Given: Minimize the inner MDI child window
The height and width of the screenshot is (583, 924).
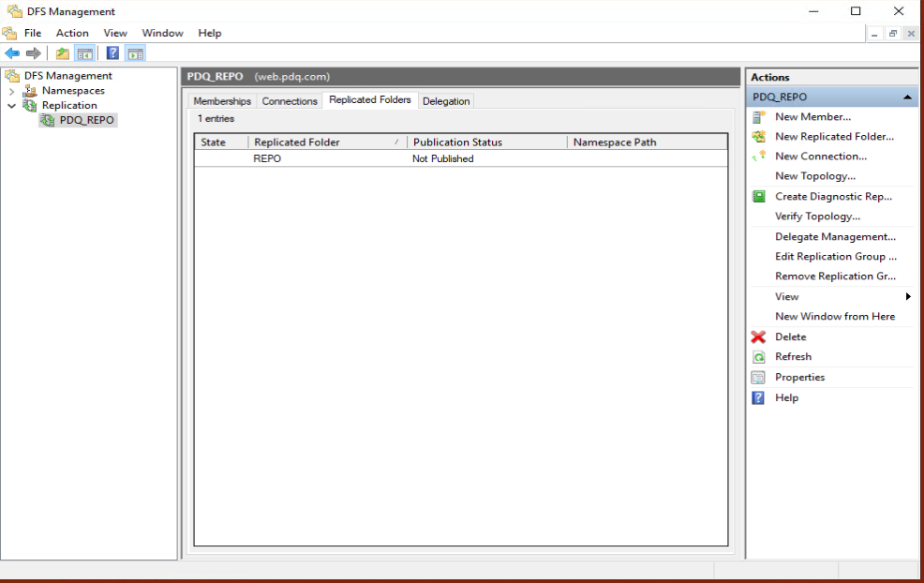Looking at the screenshot, I should tap(874, 34).
